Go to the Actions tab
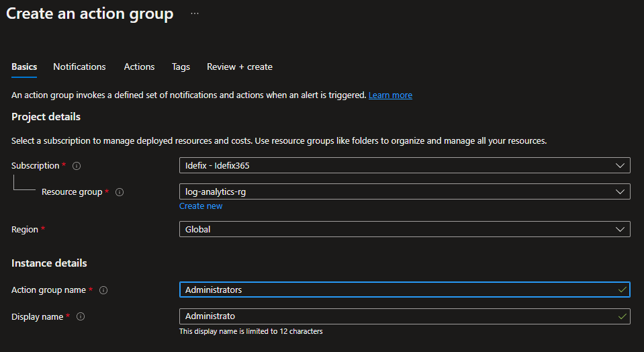 [x=139, y=67]
